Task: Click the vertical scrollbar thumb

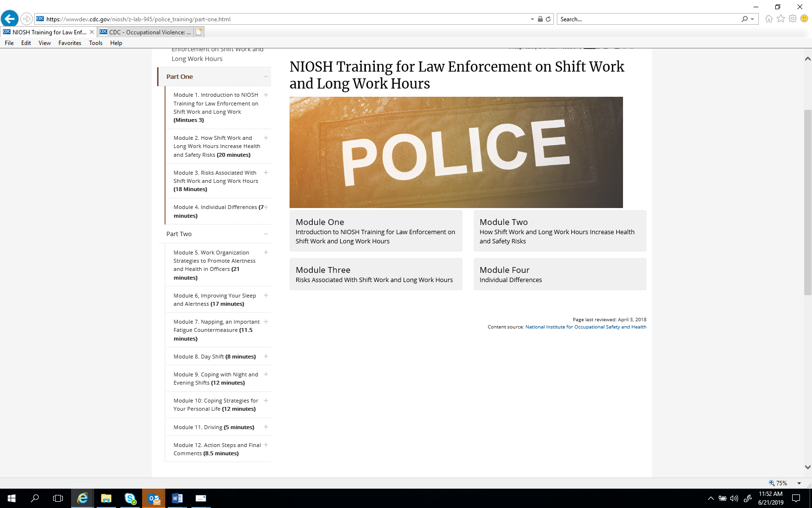Action: point(808,202)
